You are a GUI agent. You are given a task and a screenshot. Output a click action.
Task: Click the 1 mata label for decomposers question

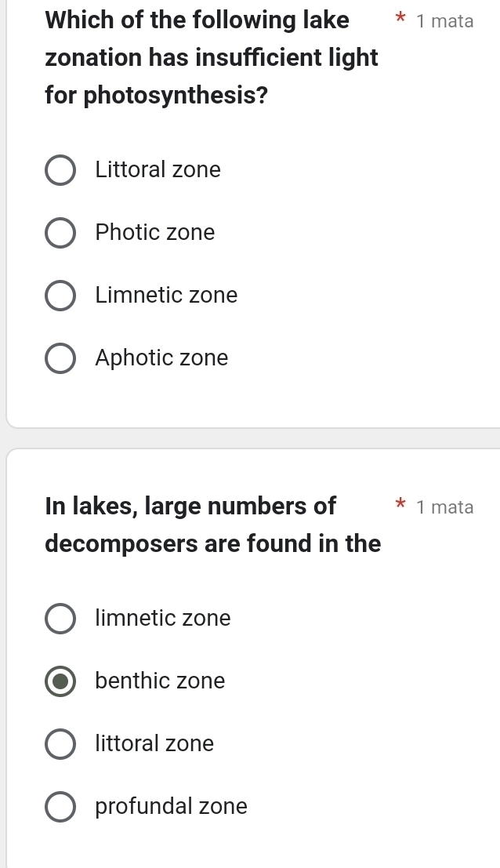pos(446,507)
